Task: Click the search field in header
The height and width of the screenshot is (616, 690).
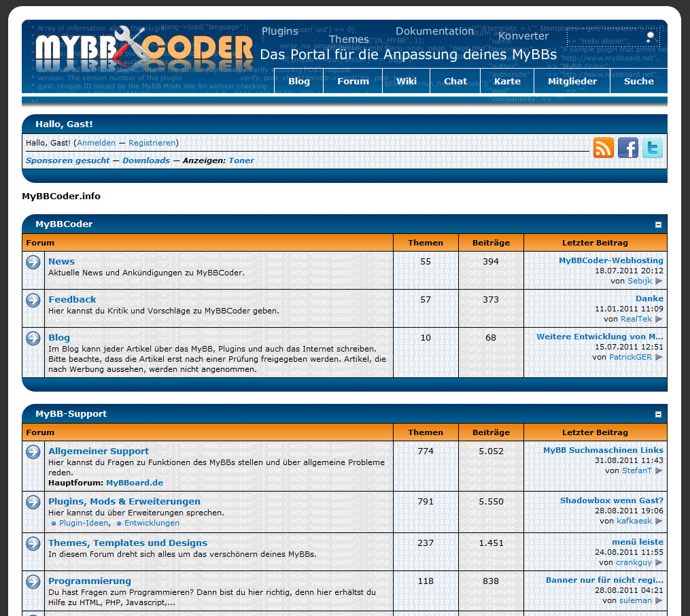Action: [x=605, y=37]
